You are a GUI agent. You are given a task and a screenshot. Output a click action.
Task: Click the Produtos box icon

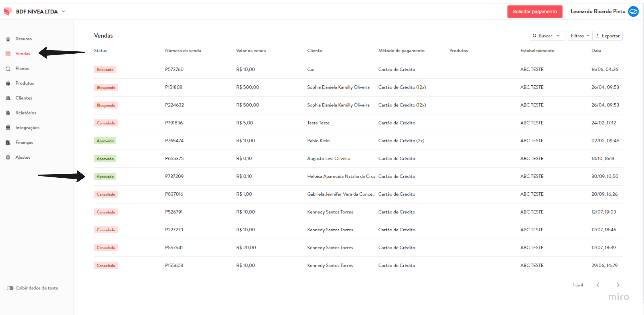(8, 83)
